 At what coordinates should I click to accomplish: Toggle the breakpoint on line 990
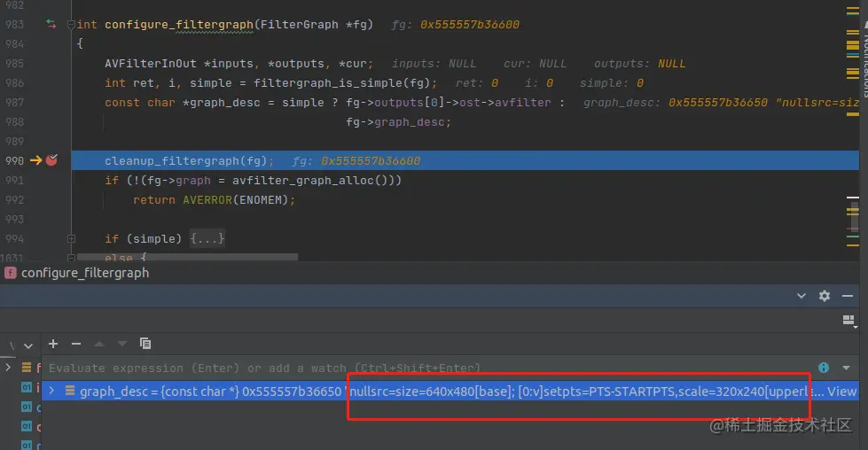pyautogui.click(x=51, y=160)
